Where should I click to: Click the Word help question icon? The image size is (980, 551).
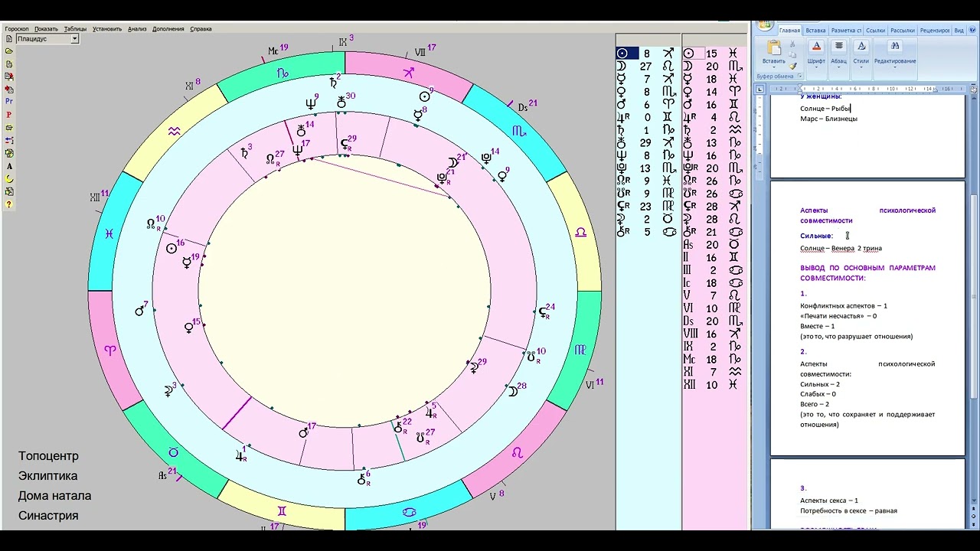[972, 31]
